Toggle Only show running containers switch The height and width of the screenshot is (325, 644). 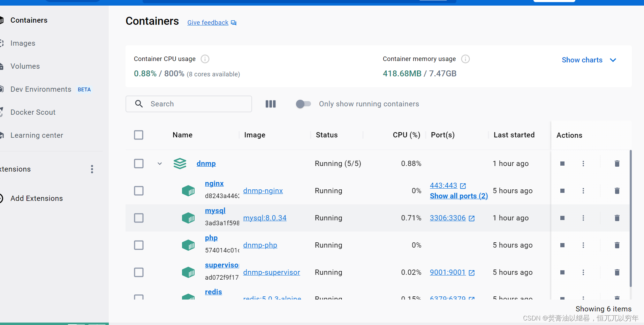coord(303,104)
